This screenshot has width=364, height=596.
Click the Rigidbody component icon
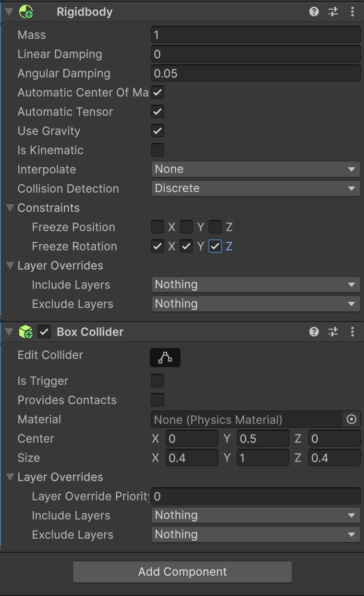click(x=26, y=12)
